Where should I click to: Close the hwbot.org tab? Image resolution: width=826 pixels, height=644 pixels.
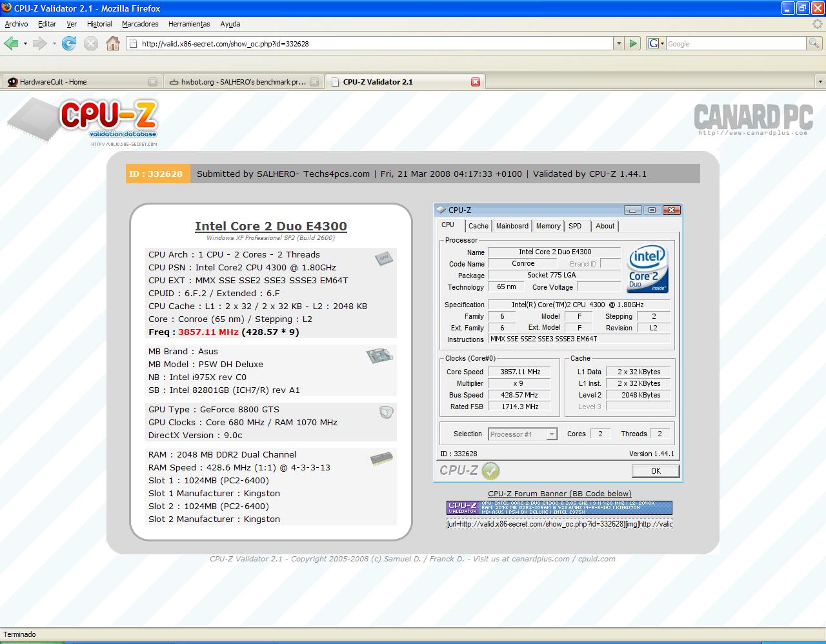314,82
